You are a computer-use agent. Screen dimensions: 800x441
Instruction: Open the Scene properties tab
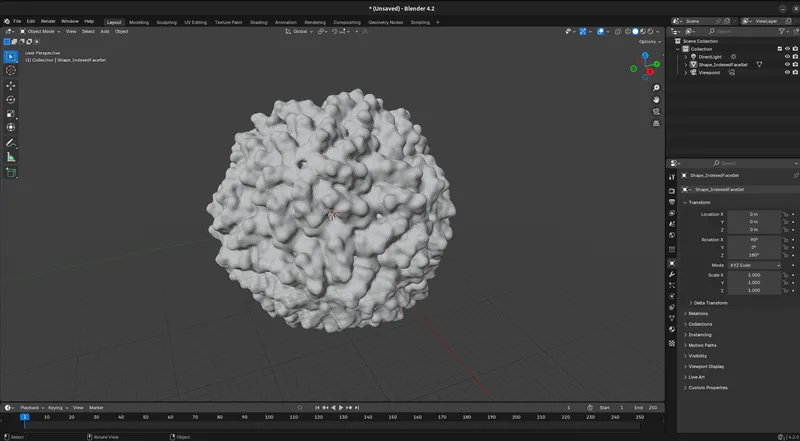point(672,224)
